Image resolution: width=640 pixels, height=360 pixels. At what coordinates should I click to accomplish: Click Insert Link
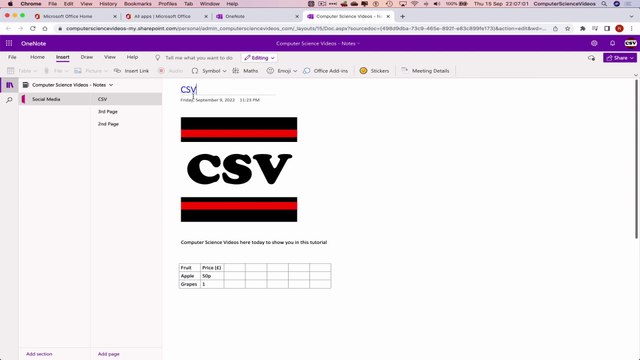(131, 71)
